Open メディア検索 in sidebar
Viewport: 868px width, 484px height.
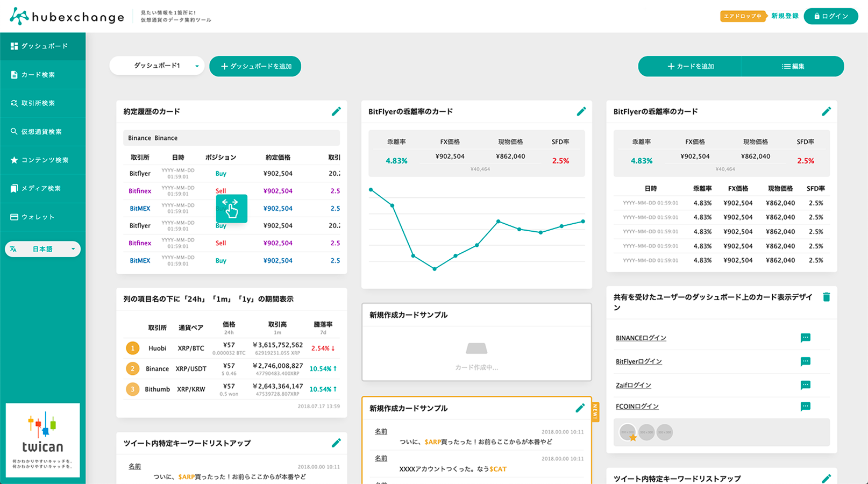pos(42,189)
